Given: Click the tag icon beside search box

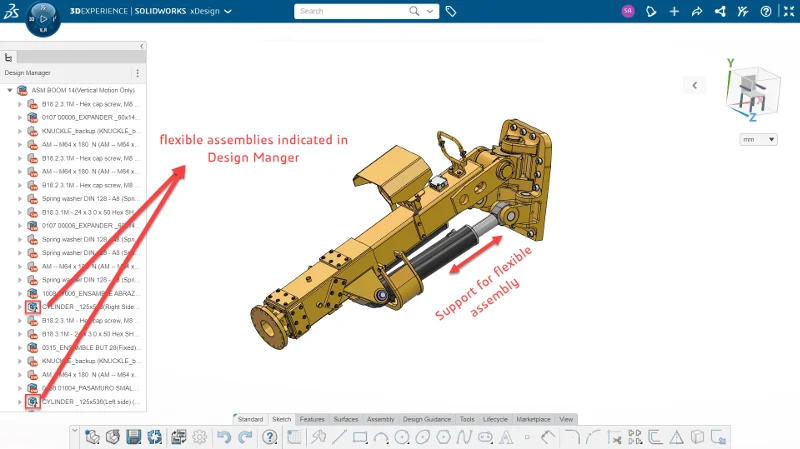Looking at the screenshot, I should [451, 12].
